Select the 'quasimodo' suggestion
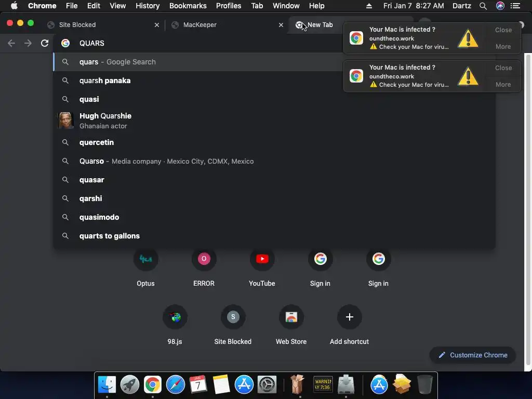The image size is (532, 399). pyautogui.click(x=274, y=217)
